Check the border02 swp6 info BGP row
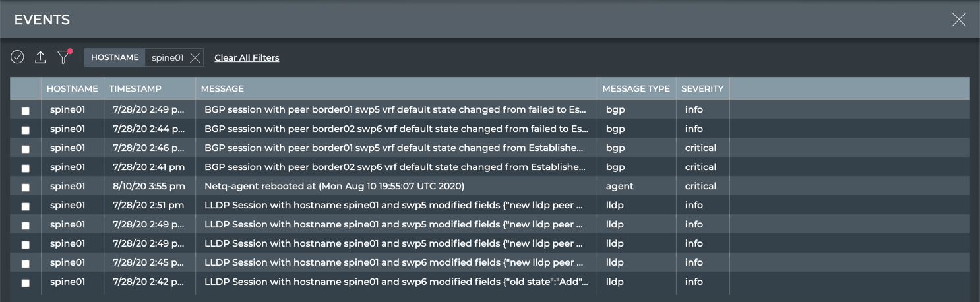This screenshot has width=980, height=302. click(x=26, y=130)
